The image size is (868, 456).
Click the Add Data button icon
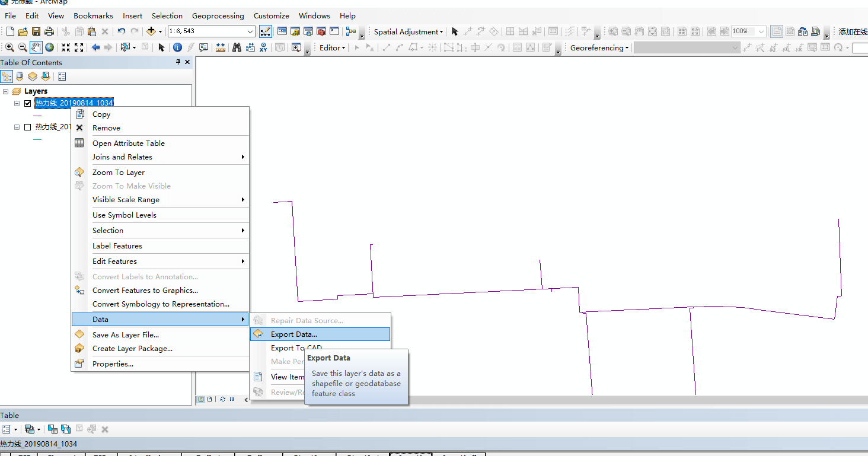[x=151, y=31]
